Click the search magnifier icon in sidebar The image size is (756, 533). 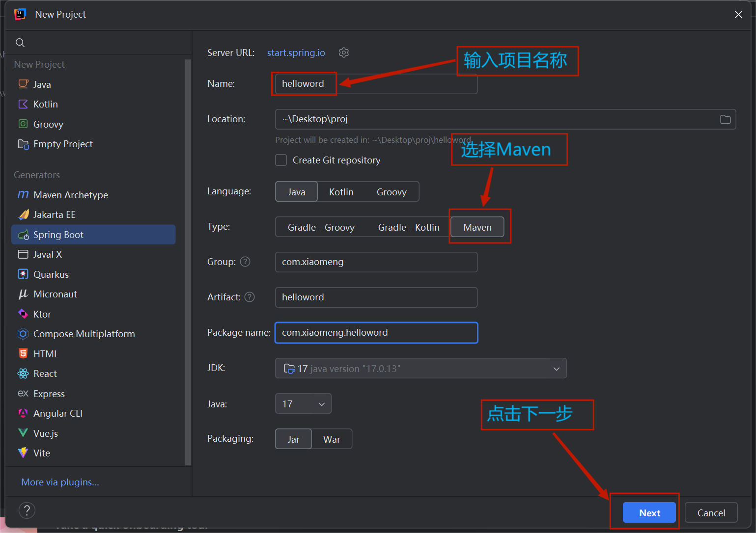[x=20, y=43]
